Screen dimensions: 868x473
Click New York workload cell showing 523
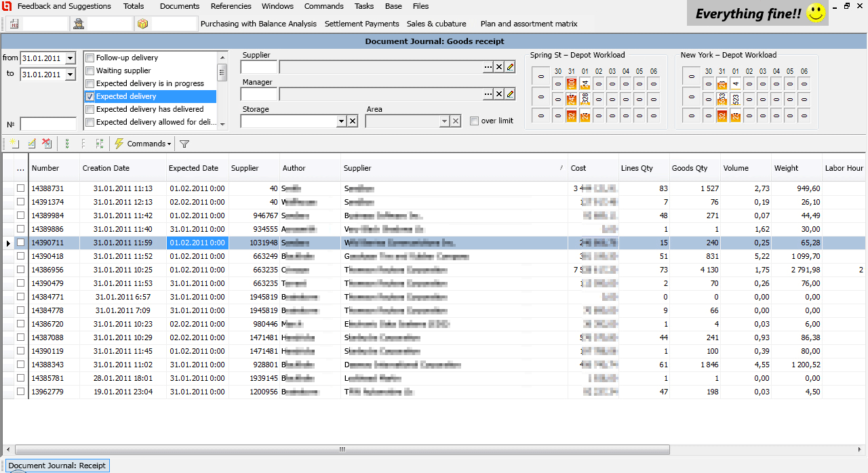(736, 100)
